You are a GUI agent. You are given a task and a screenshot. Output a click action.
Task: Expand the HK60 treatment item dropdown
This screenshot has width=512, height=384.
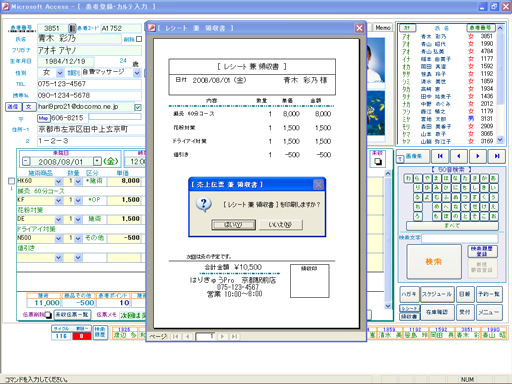58,181
